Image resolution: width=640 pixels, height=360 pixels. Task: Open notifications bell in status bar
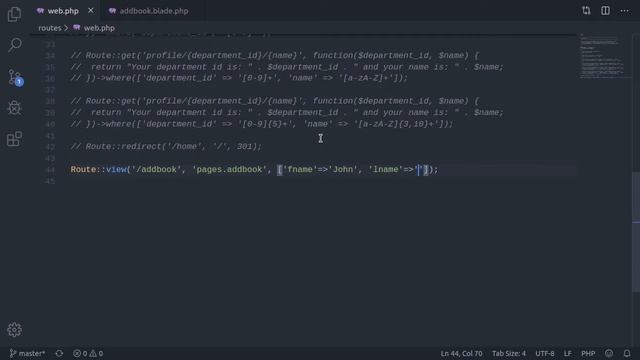[627, 353]
